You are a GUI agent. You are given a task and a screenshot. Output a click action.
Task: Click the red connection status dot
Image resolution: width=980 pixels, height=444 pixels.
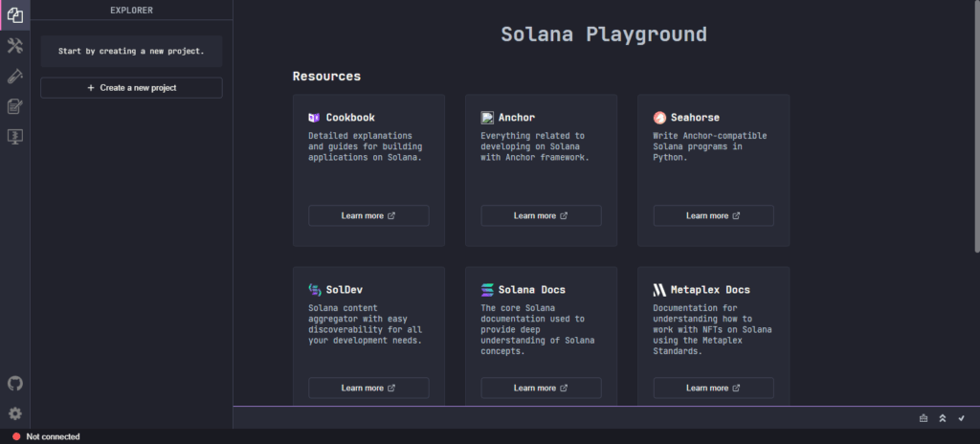tap(16, 436)
